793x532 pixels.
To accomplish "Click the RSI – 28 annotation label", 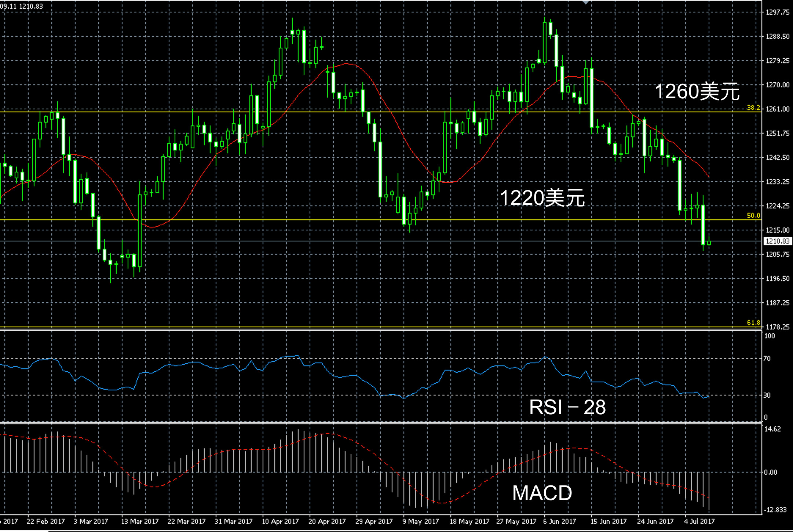I will tap(567, 407).
